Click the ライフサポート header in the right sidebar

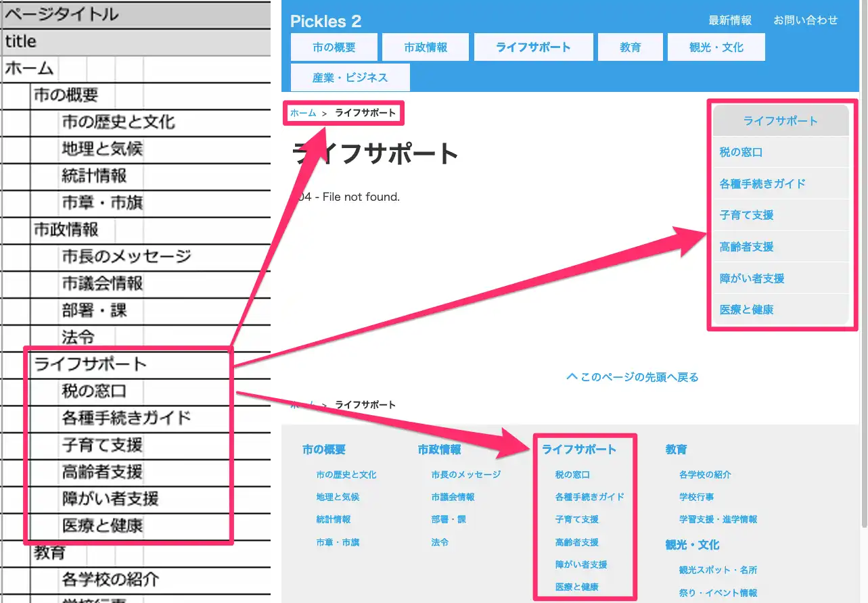point(780,121)
